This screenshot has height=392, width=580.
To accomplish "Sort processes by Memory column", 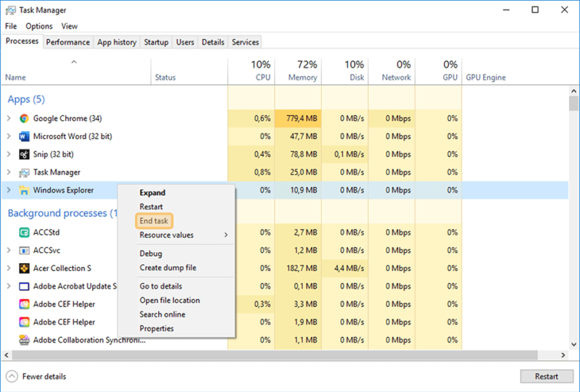I will click(298, 72).
